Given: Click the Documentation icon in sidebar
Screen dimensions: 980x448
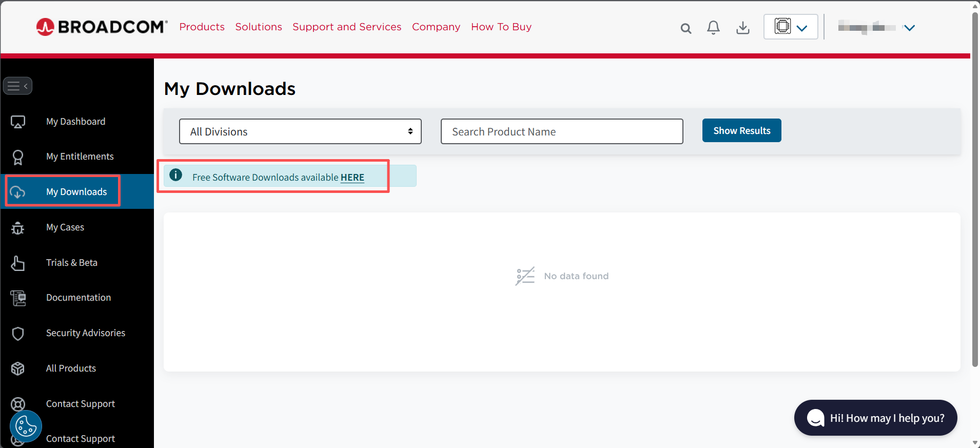Looking at the screenshot, I should (x=18, y=298).
